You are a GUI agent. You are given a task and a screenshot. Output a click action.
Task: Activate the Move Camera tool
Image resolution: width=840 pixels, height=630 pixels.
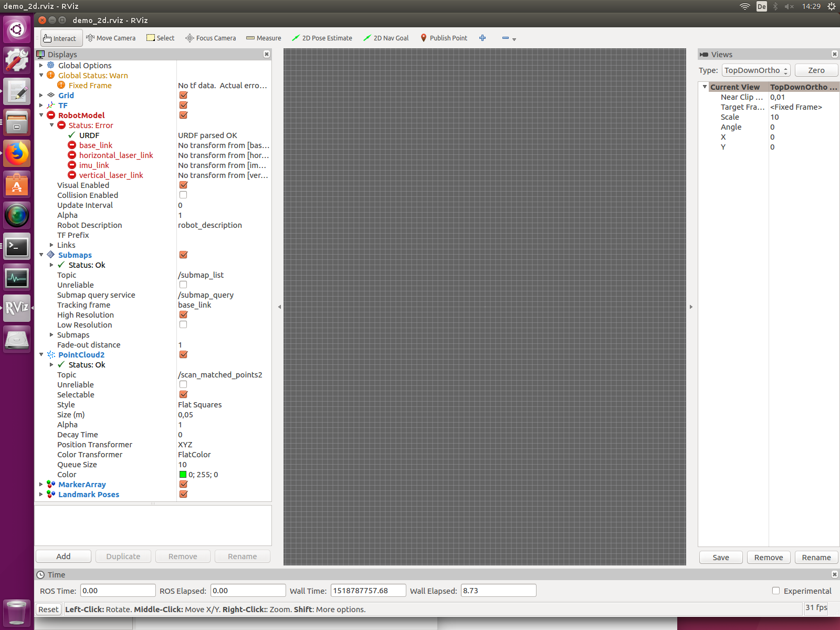[x=111, y=38]
